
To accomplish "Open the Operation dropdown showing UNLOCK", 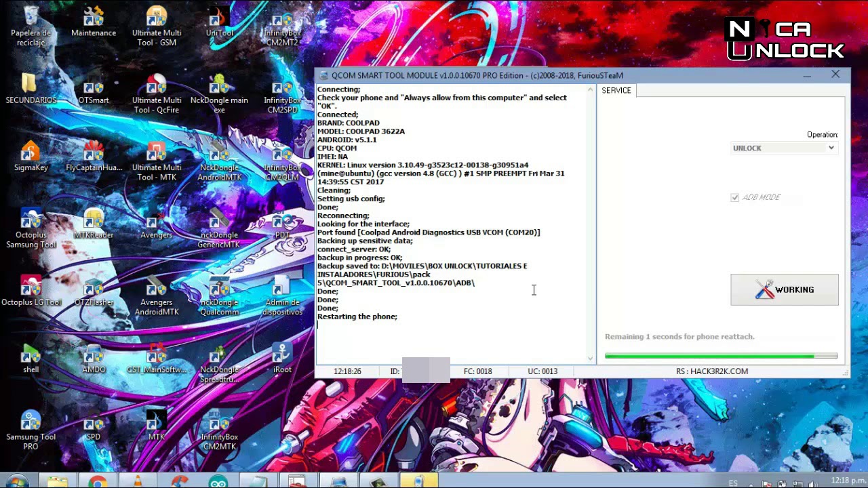I will [784, 148].
